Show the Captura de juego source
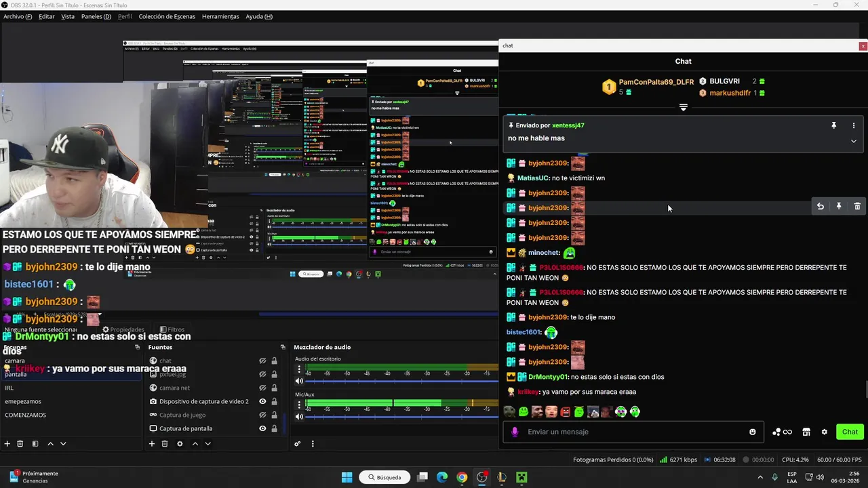The height and width of the screenshot is (488, 868). coord(262,415)
